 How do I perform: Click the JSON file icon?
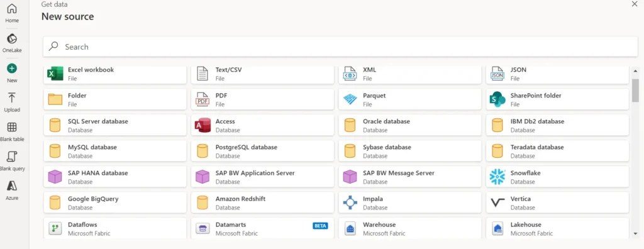(497, 74)
